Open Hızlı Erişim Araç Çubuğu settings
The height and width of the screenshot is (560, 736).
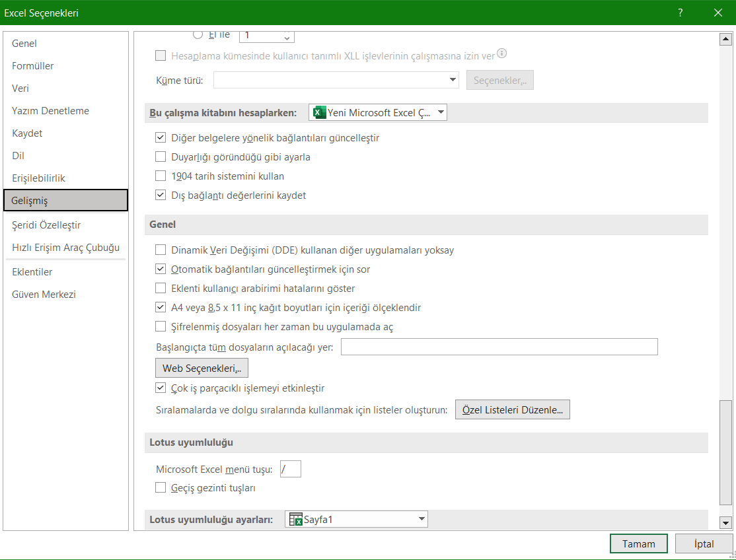point(65,248)
